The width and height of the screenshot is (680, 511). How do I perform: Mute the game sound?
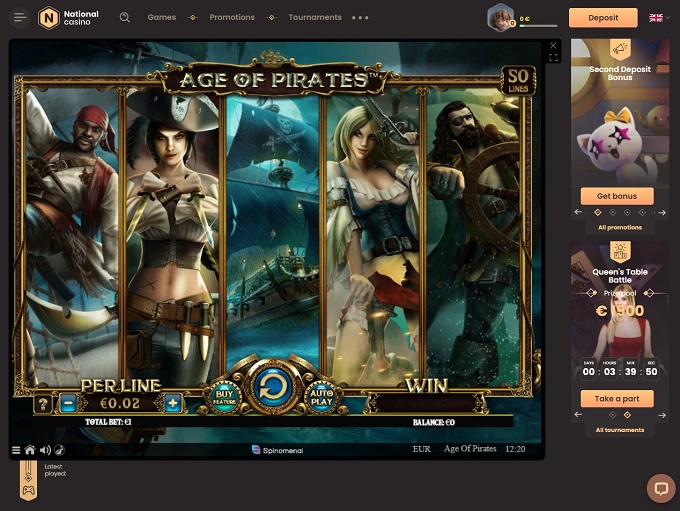pyautogui.click(x=45, y=450)
